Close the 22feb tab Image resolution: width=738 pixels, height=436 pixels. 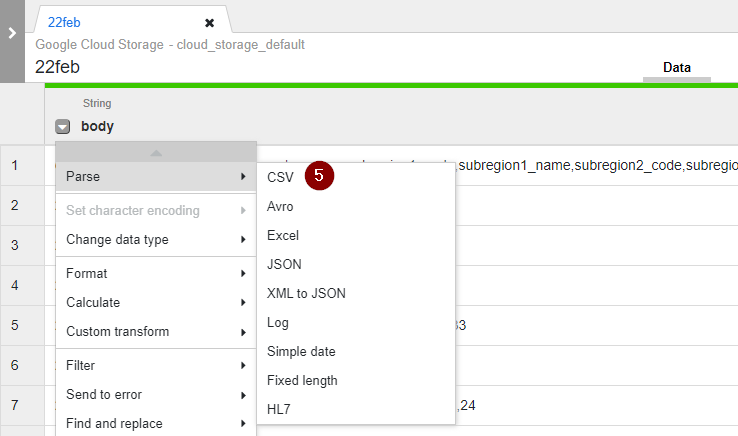coord(209,22)
